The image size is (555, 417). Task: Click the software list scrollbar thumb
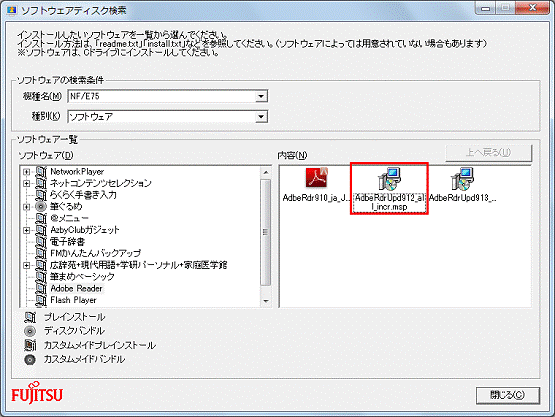click(265, 232)
